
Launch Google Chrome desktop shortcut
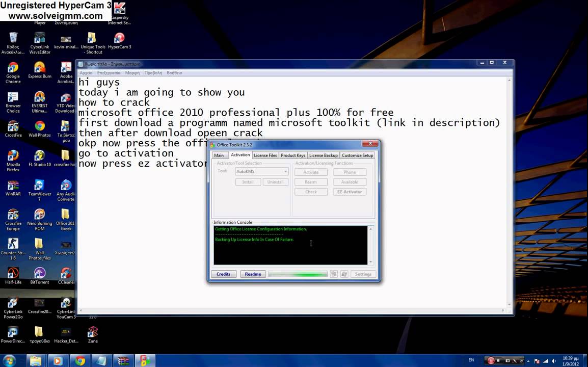[13, 72]
